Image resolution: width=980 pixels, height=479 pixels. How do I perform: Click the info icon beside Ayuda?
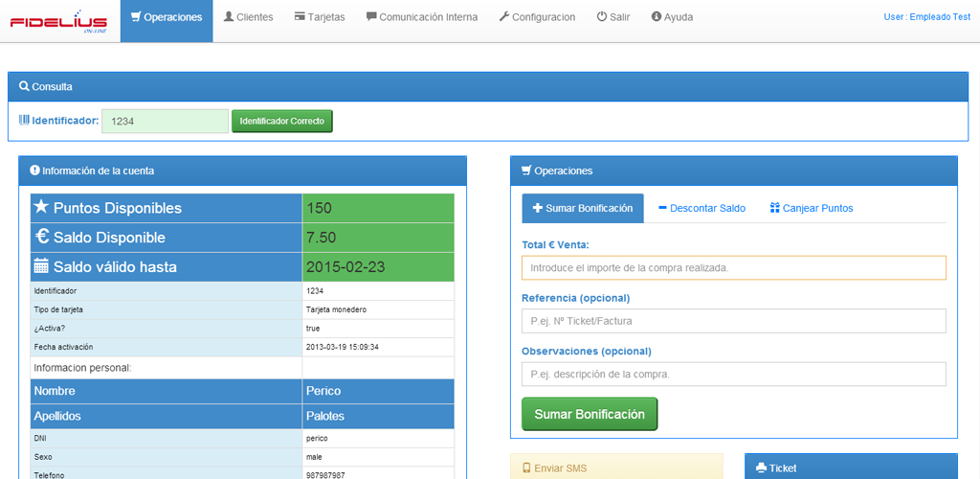tap(657, 17)
